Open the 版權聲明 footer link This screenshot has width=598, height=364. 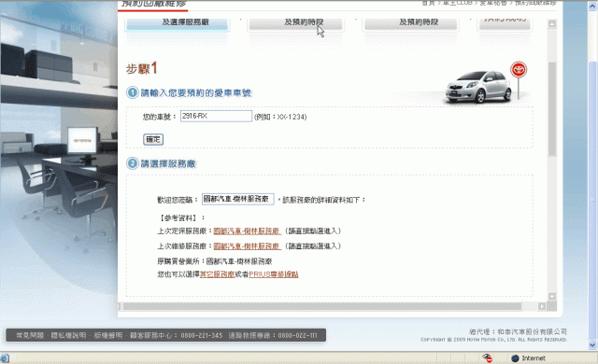click(x=108, y=335)
